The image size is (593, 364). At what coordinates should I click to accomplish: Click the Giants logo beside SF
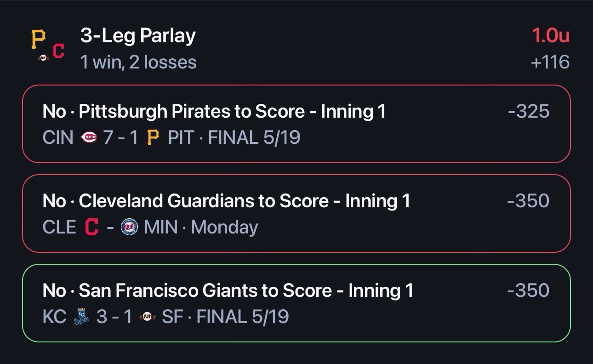(147, 317)
